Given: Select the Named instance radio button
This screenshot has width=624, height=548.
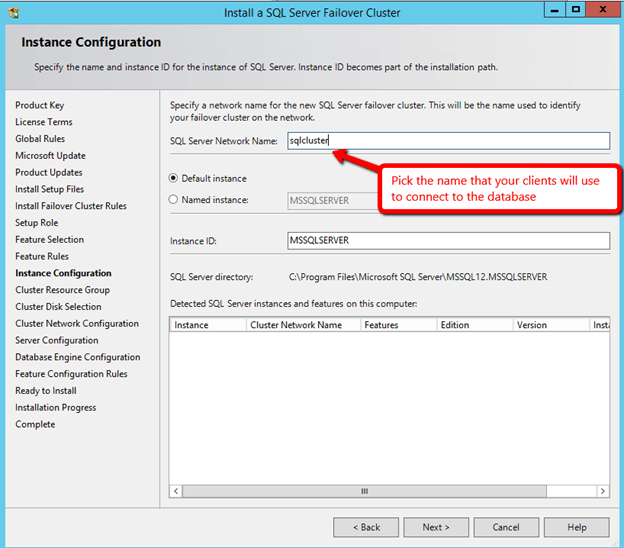Looking at the screenshot, I should (x=175, y=200).
